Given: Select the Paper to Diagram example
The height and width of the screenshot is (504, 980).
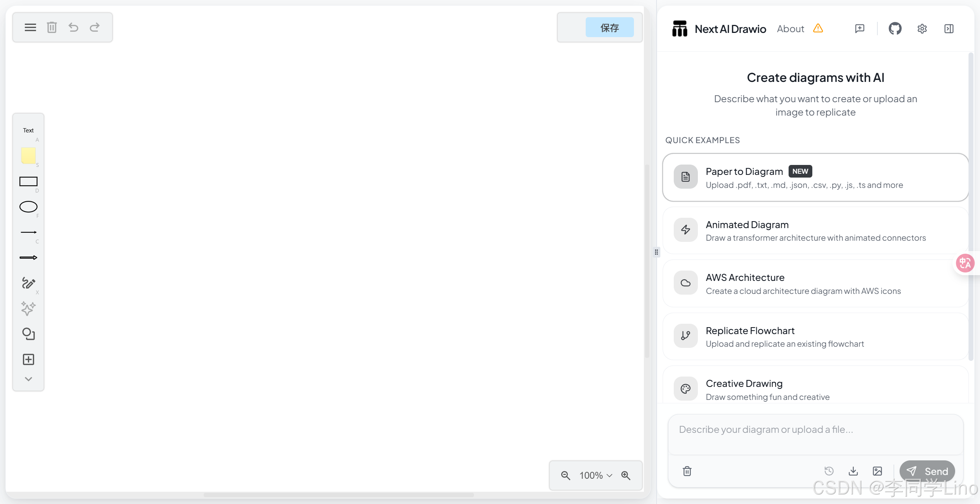Looking at the screenshot, I should [815, 178].
